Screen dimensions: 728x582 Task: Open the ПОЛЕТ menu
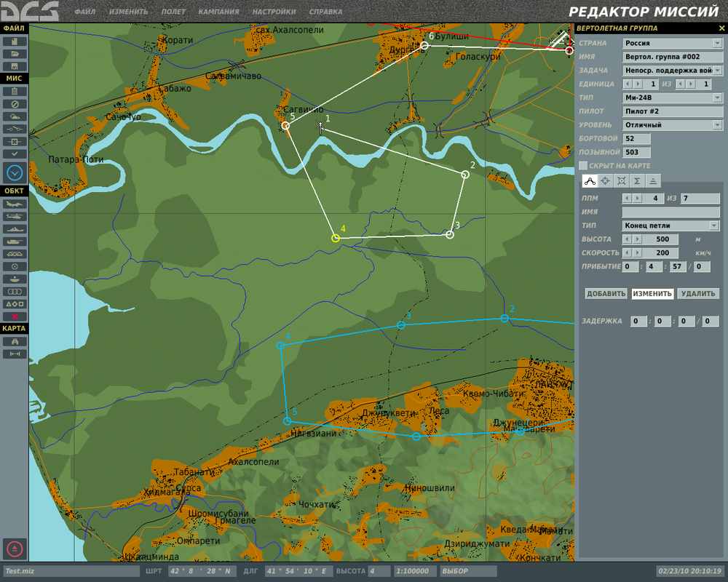(174, 12)
